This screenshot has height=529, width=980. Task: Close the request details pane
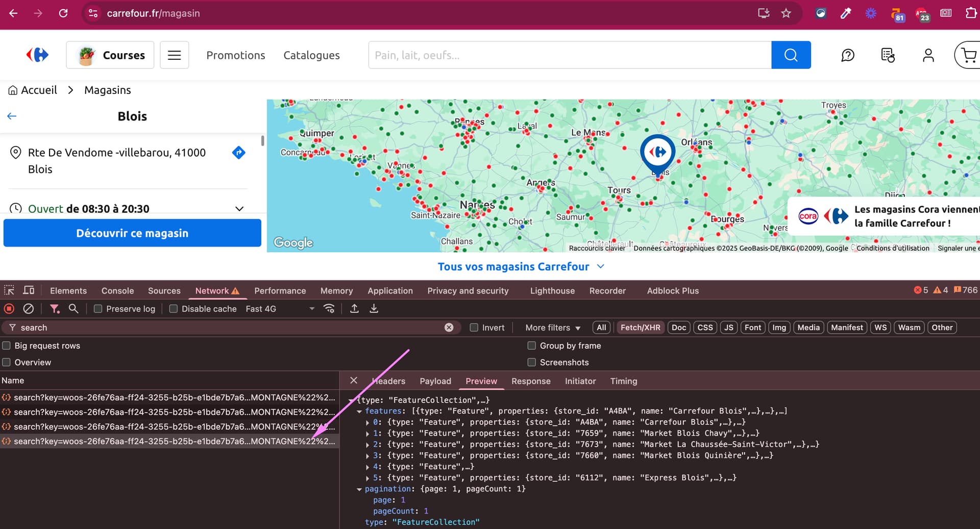(x=354, y=381)
